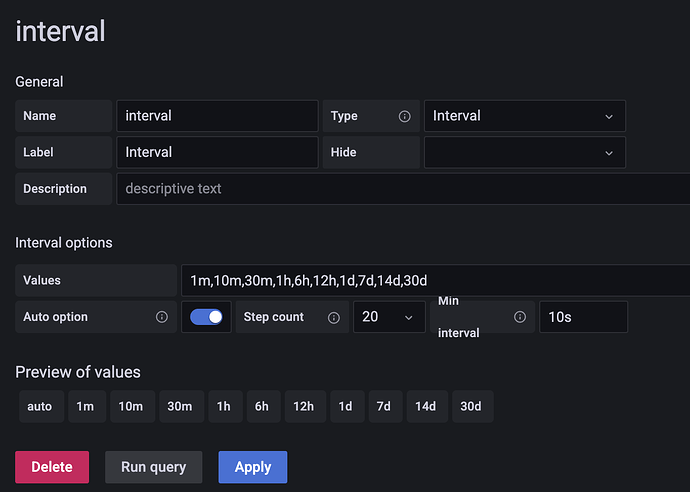Open the Type dropdown showing Interval

[524, 116]
